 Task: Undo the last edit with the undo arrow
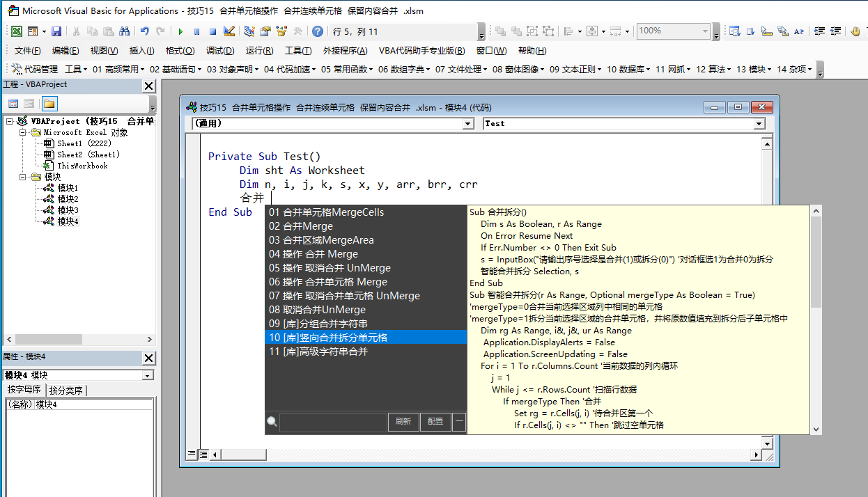tap(144, 31)
